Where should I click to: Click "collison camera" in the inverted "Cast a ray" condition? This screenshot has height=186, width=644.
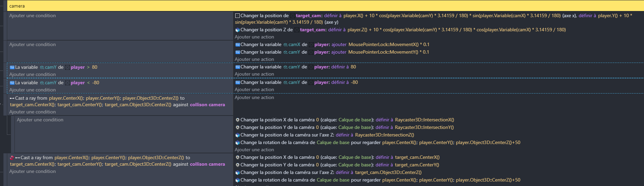pos(207,164)
